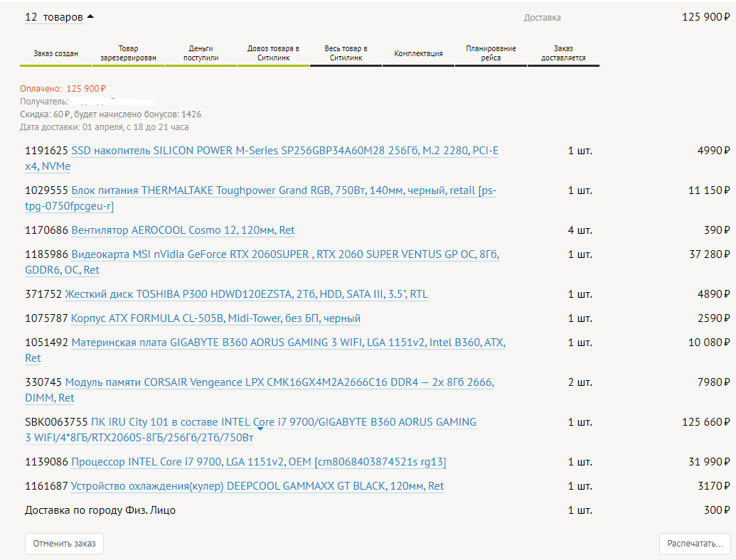
Task: Open Жесткий диск TOSHIBA P300 link
Action: 247,294
